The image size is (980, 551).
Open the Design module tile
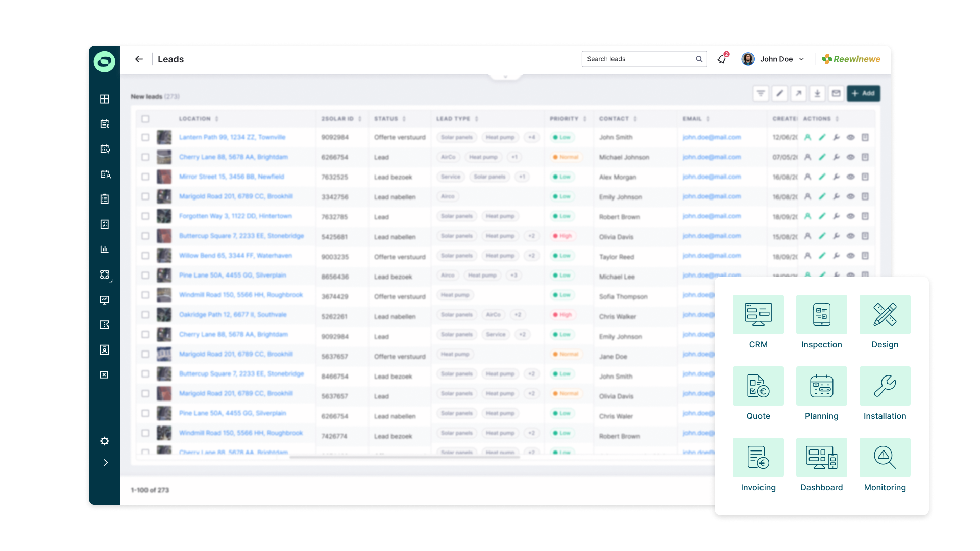pos(885,315)
